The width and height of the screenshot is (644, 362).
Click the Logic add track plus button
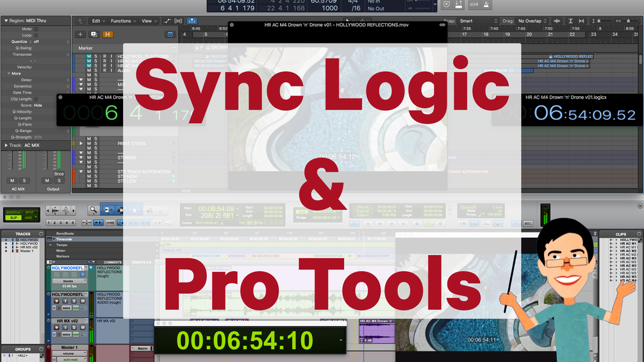80,35
